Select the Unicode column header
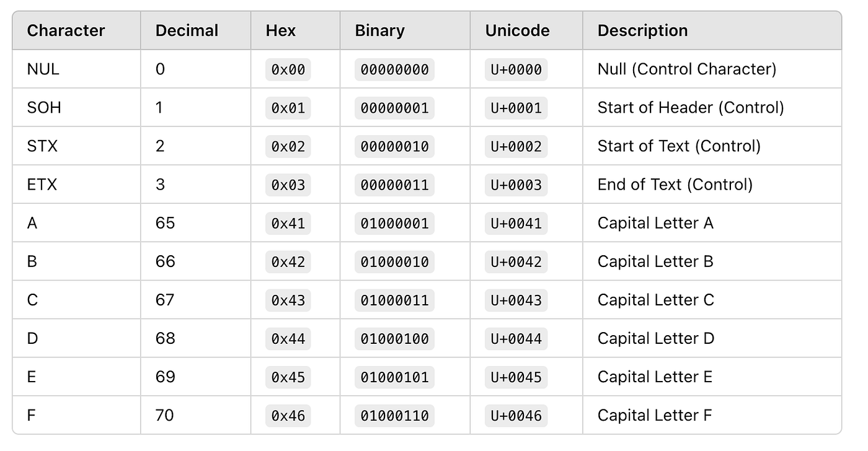Screen dimensions: 868x451 [517, 30]
